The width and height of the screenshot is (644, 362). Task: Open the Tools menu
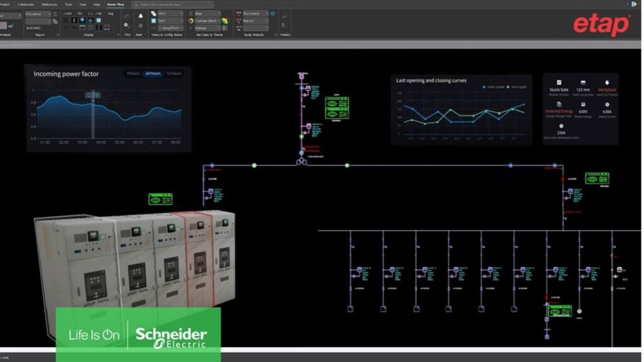[x=68, y=4]
